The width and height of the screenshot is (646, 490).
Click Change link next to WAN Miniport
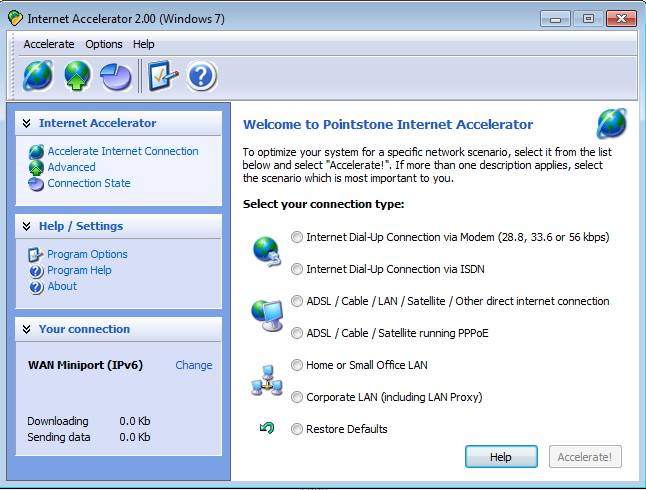(194, 365)
